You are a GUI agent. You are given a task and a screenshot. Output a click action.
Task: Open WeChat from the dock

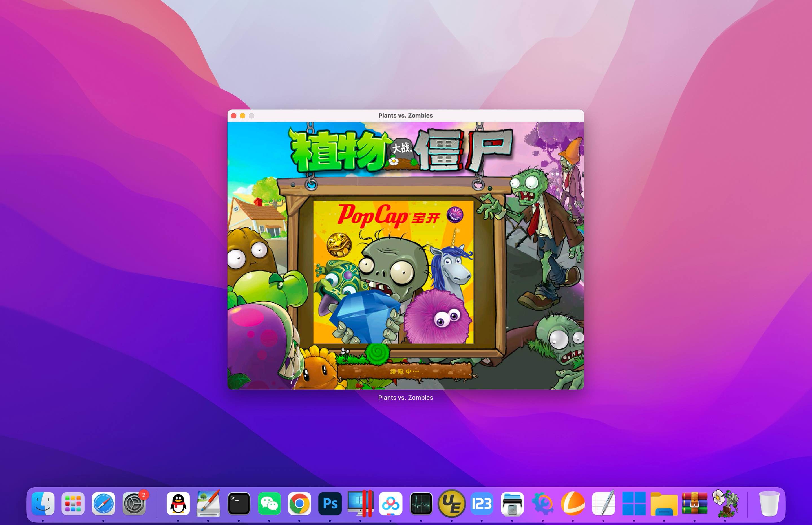(269, 504)
